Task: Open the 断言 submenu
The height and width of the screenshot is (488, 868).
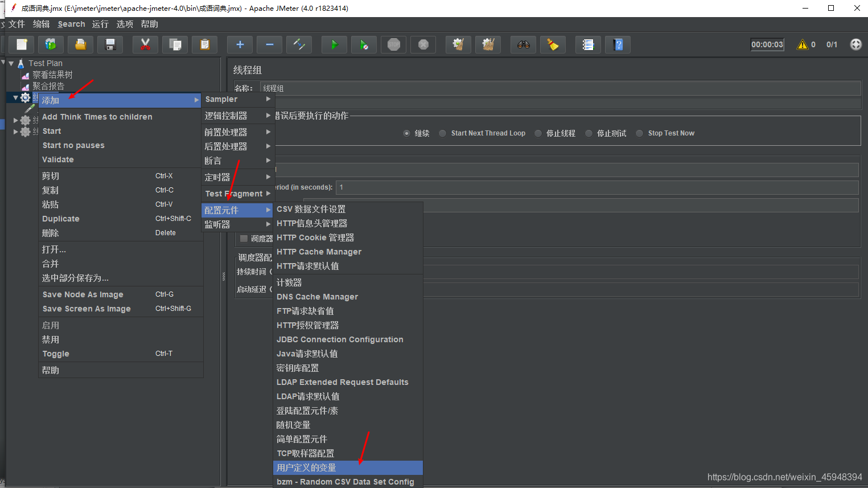Action: tap(238, 161)
